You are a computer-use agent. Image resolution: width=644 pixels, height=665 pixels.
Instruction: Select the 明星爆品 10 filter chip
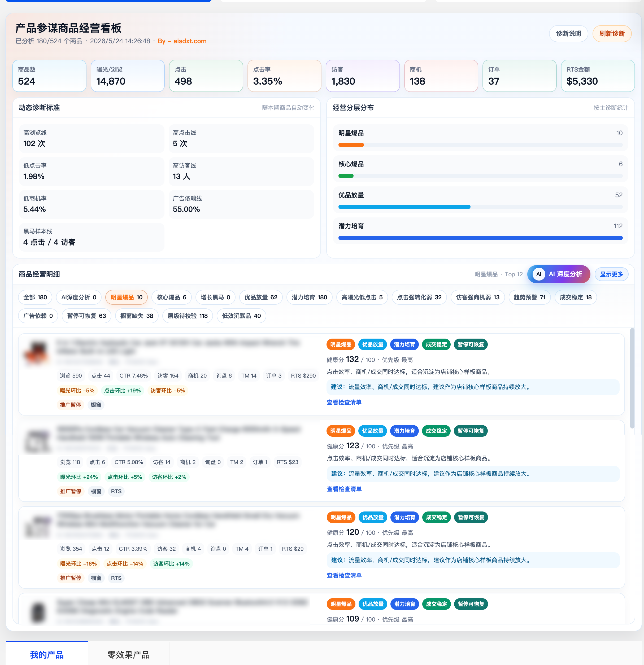point(126,297)
